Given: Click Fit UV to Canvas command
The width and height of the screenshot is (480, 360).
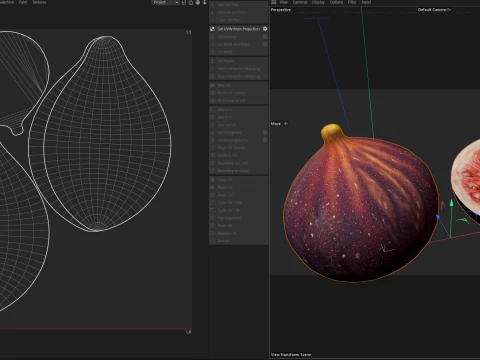Looking at the screenshot, I should point(239,93).
